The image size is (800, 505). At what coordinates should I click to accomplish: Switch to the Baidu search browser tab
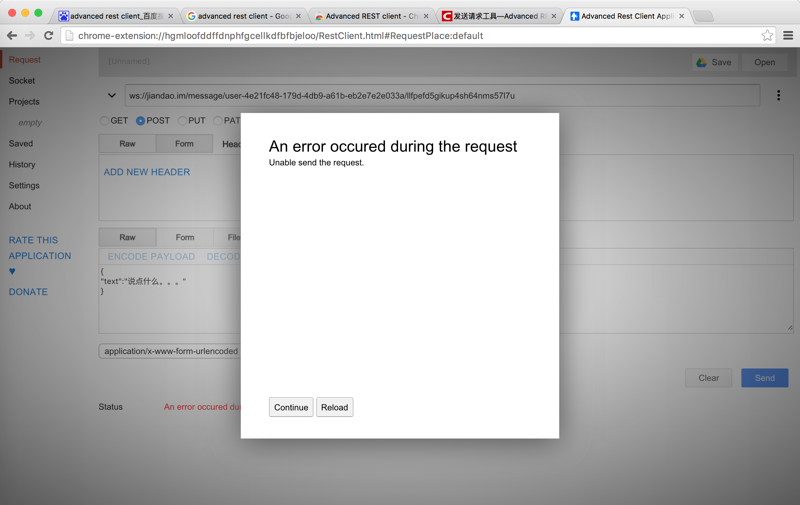[x=116, y=16]
